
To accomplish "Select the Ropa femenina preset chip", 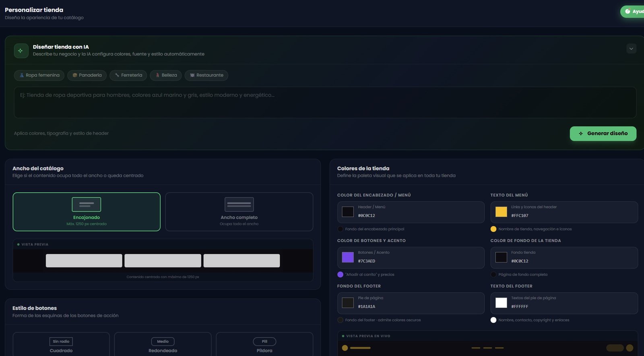I will point(39,75).
